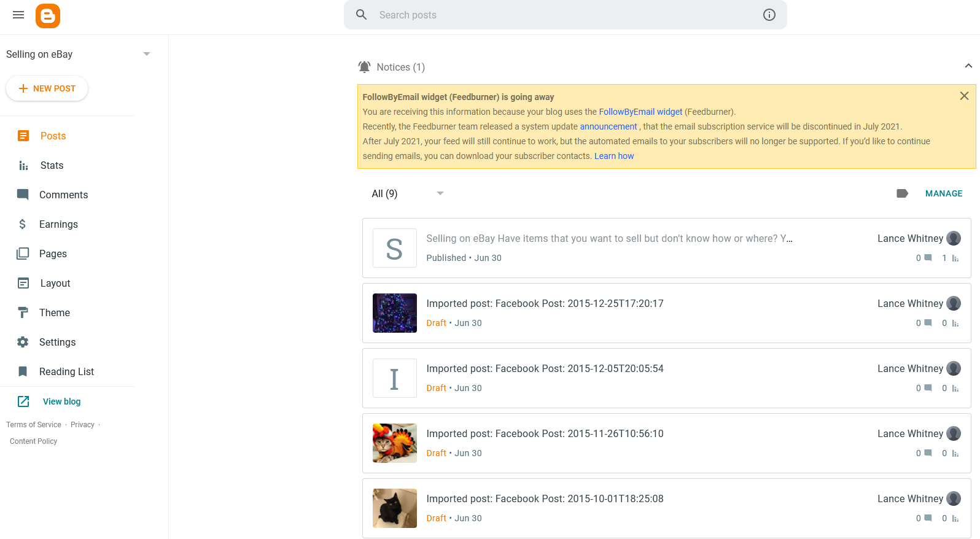The image size is (980, 539).
Task: Click the Notices bell icon
Action: pos(365,67)
